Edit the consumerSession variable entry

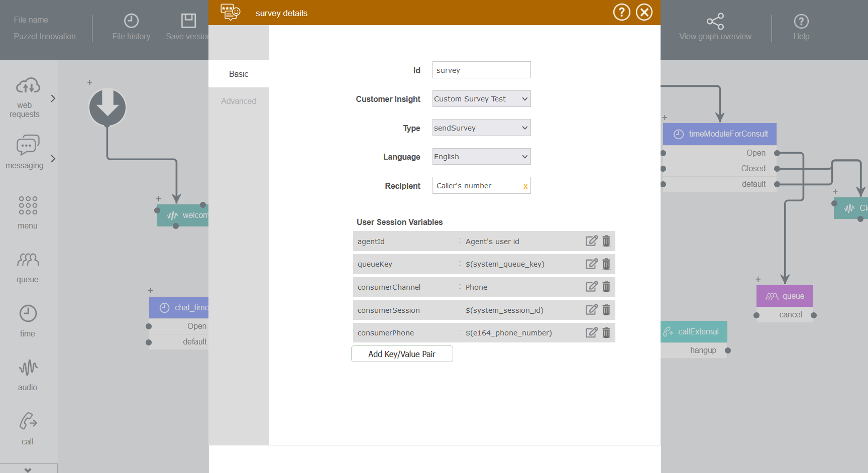591,310
